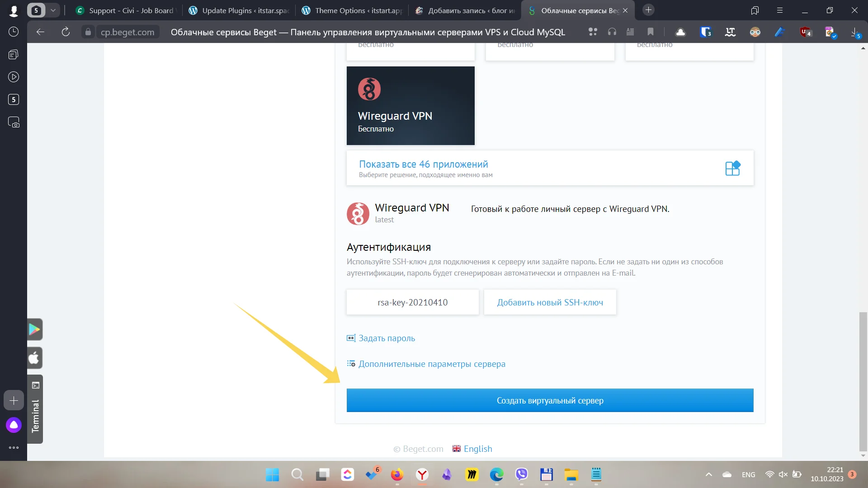
Task: Reload the current page
Action: coord(66,32)
